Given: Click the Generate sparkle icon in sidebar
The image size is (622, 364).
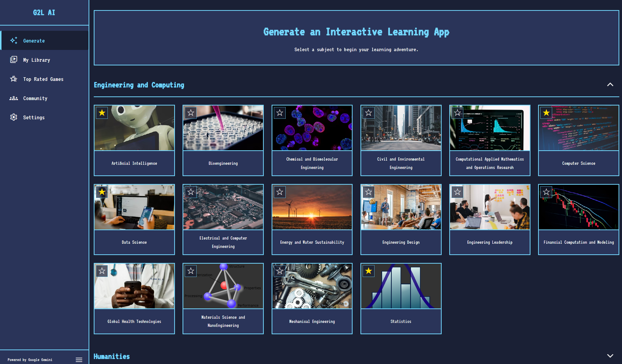Looking at the screenshot, I should pyautogui.click(x=14, y=41).
